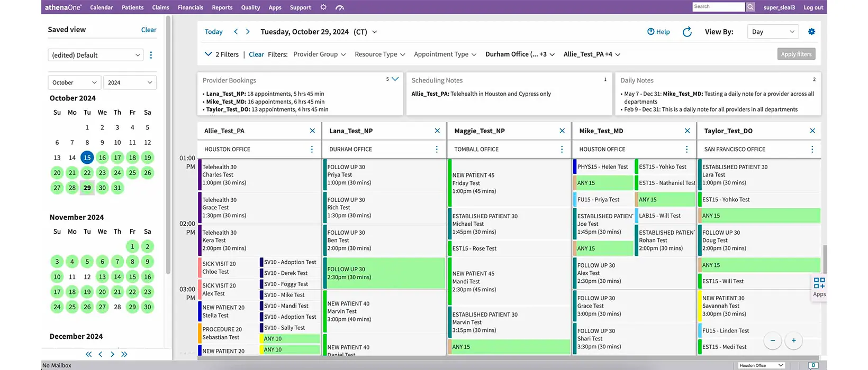This screenshot has height=370, width=868.
Task: Click the search magnifier icon
Action: point(751,7)
